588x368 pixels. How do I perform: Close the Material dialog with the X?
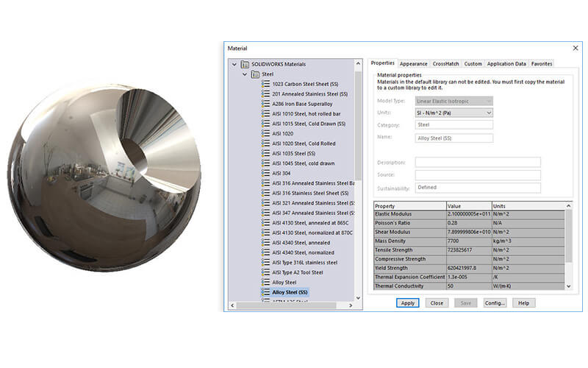click(x=576, y=48)
